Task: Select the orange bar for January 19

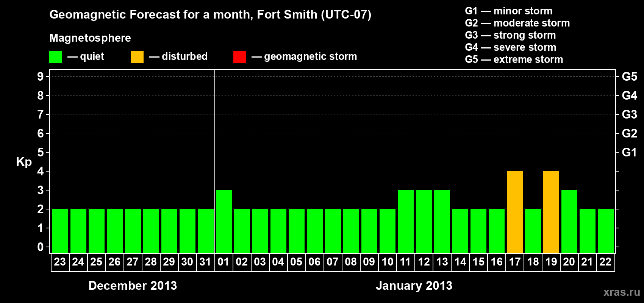Action: [x=551, y=212]
